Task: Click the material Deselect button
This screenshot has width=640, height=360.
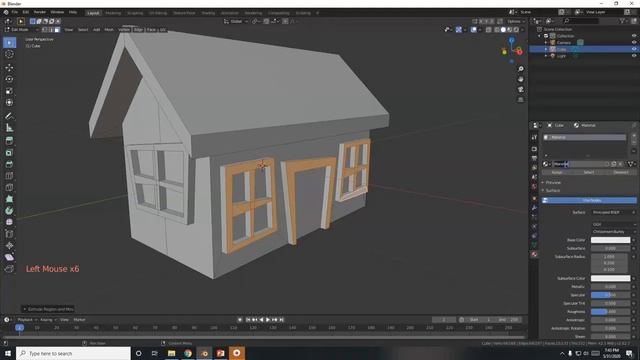Action: (x=621, y=172)
